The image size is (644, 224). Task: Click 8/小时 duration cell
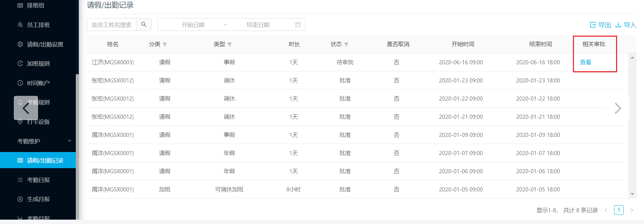pyautogui.click(x=293, y=189)
